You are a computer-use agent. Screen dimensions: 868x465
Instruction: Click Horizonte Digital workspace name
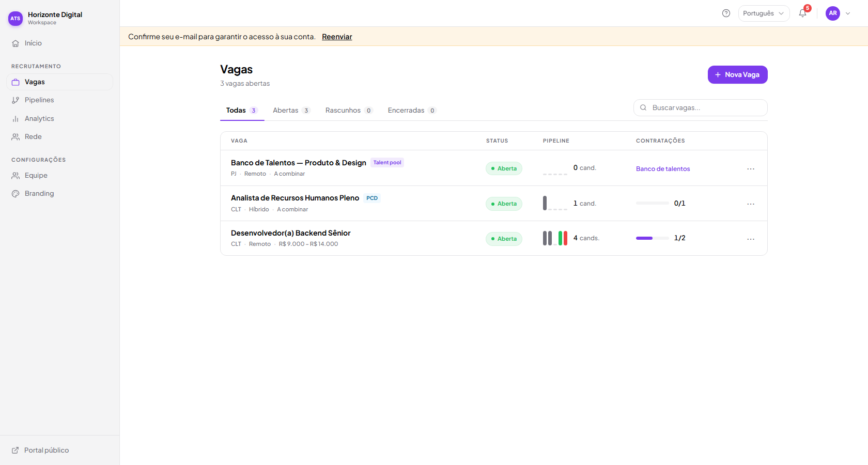tap(55, 14)
